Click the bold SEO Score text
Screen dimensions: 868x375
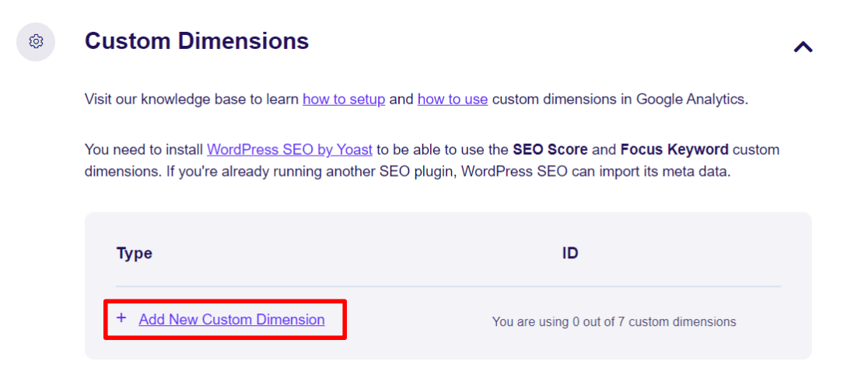pyautogui.click(x=544, y=149)
